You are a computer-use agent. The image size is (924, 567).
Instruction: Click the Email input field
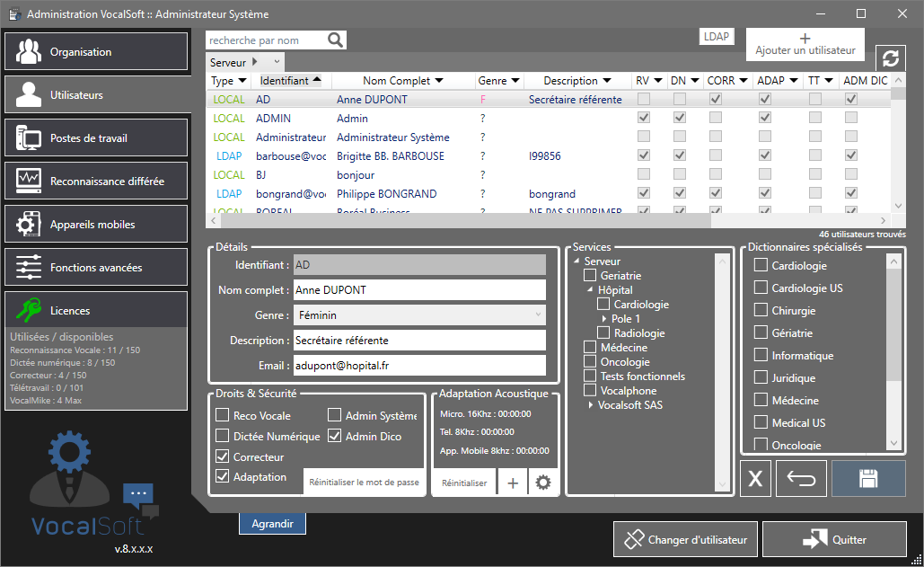point(419,366)
